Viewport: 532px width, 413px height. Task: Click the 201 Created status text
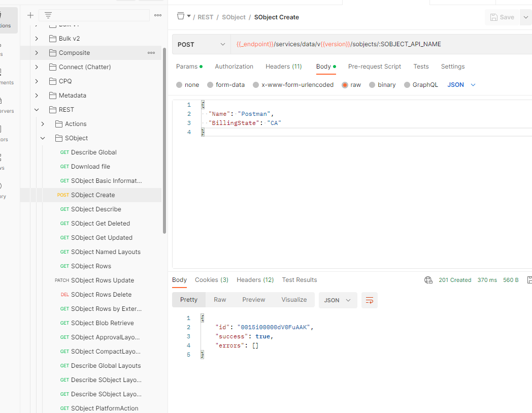coord(455,280)
